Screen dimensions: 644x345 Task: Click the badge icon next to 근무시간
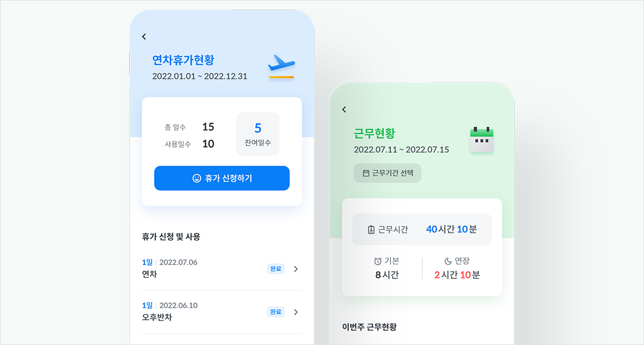(x=371, y=229)
